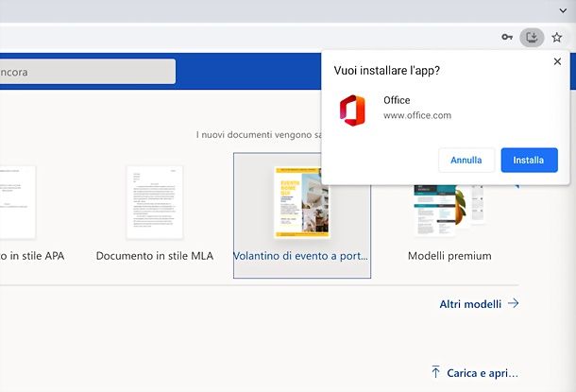This screenshot has width=576, height=392.
Task: Click the Office app name in popup
Action: point(397,100)
